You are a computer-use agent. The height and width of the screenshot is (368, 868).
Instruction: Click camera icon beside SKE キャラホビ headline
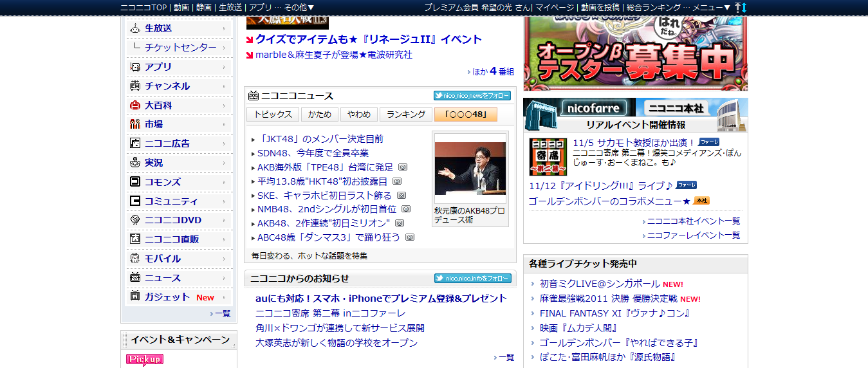pos(402,196)
